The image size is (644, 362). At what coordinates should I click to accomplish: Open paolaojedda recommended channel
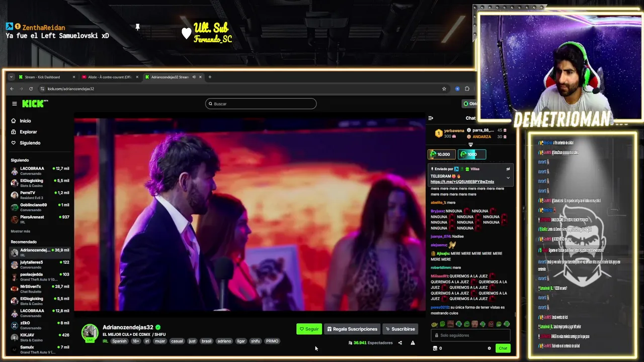point(40,276)
